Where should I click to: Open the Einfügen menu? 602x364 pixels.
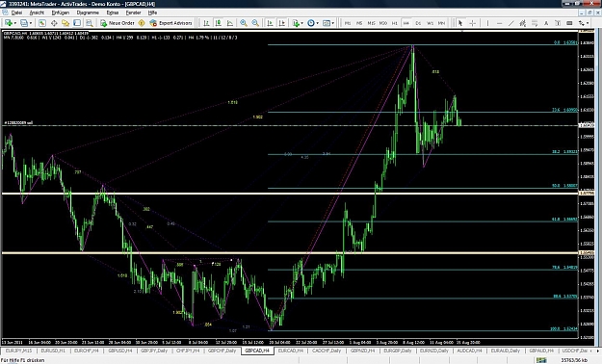pos(61,13)
